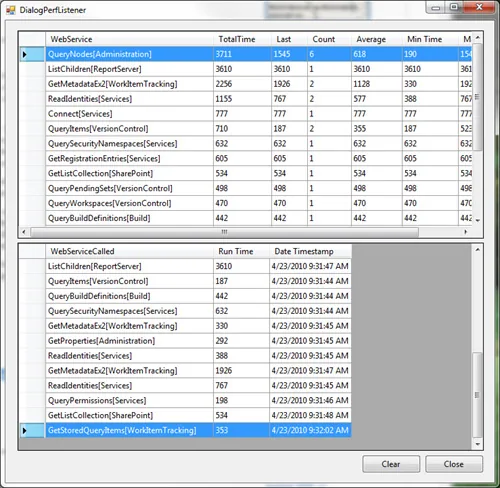Sort by TotalTime column header

coord(242,39)
